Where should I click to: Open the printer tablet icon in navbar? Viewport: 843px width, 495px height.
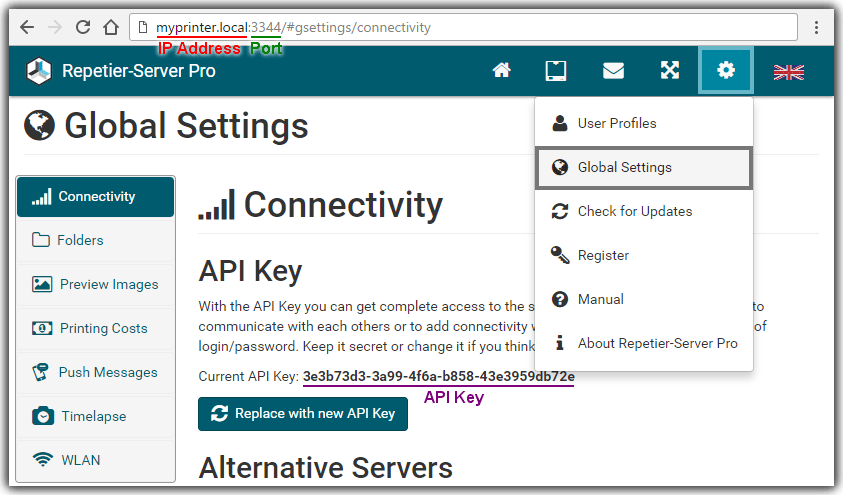click(556, 70)
